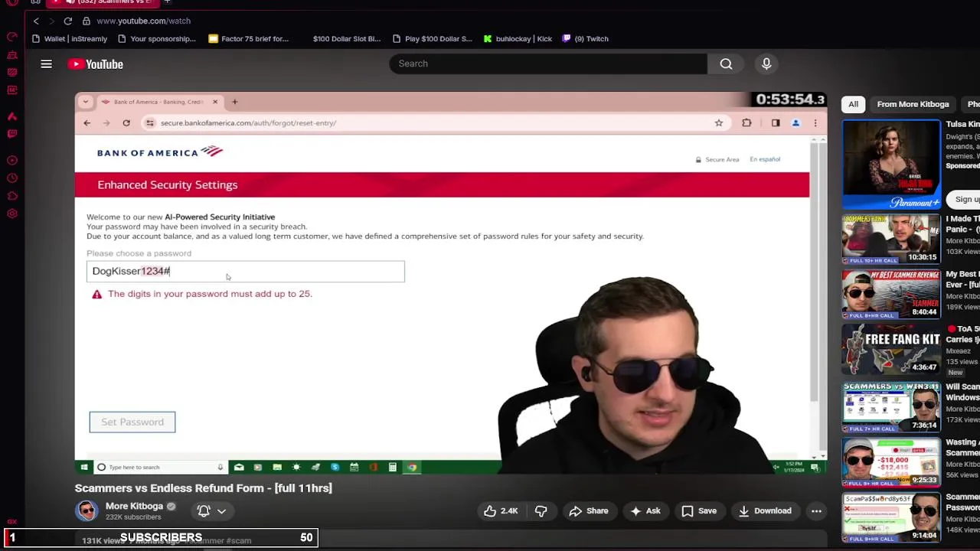Open the FREE FANG KIT video thumbnail
This screenshot has width=980, height=551.
pyautogui.click(x=891, y=350)
